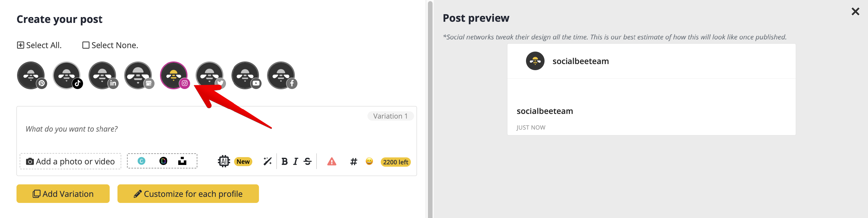Click the magic wand icon

[268, 161]
